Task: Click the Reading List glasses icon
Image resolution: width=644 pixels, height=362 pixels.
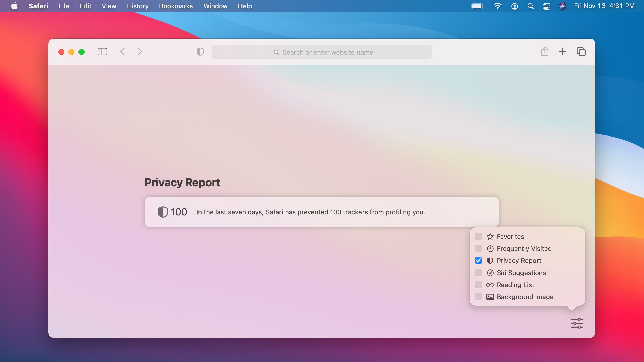Action: click(490, 285)
